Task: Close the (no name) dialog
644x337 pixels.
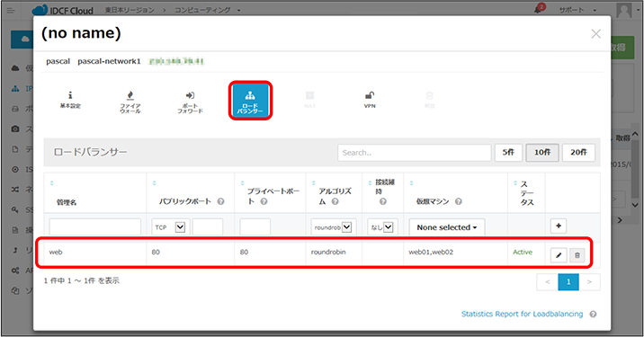Action: coord(595,33)
